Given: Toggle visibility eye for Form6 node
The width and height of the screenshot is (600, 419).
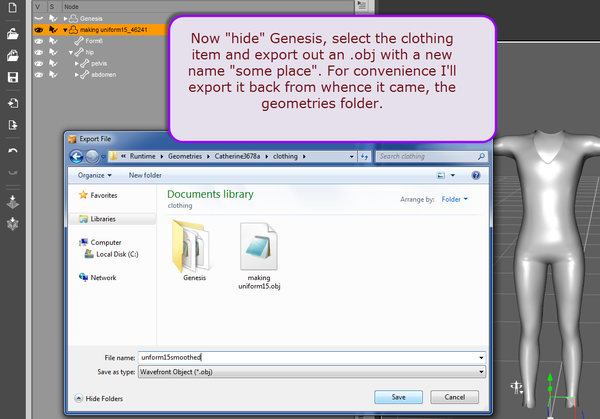Looking at the screenshot, I should coord(39,41).
